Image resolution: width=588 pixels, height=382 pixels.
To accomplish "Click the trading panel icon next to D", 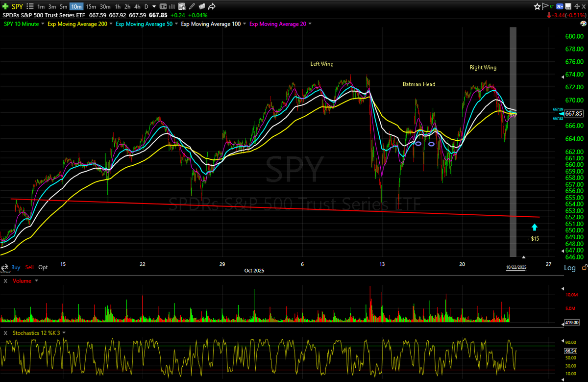I will [x=163, y=6].
